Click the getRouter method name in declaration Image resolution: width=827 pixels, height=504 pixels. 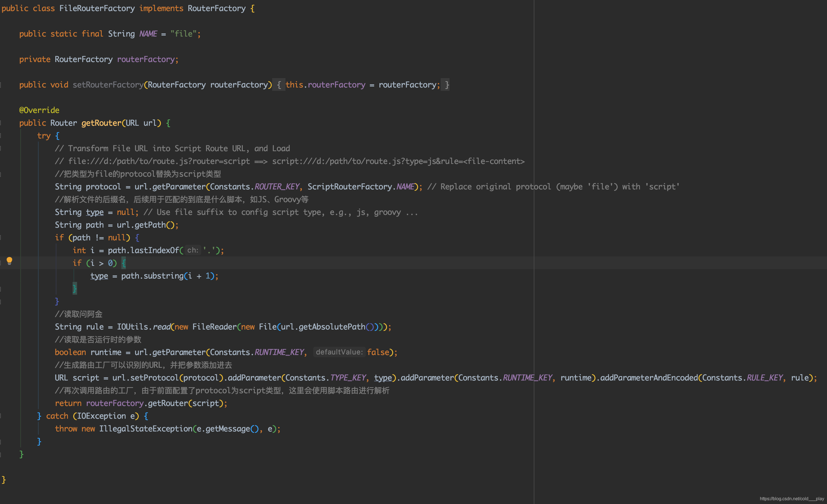pos(101,123)
